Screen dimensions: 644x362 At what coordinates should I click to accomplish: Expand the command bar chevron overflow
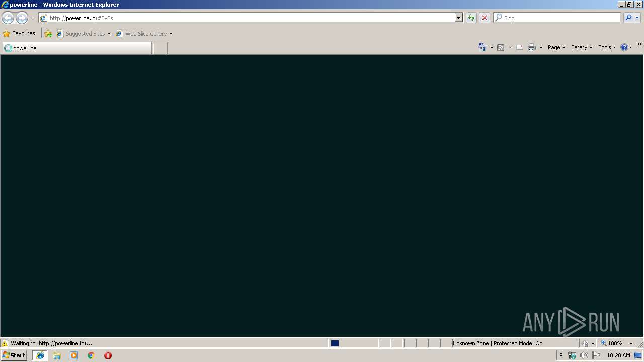click(x=639, y=44)
